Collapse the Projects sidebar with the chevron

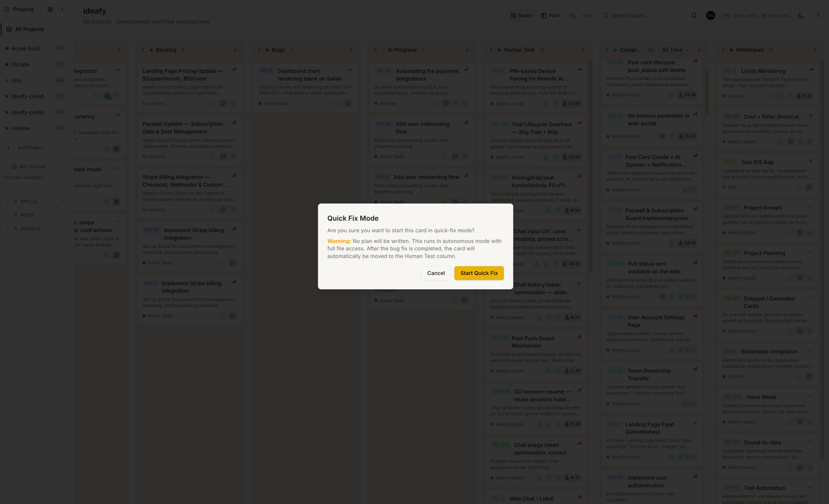click(62, 9)
